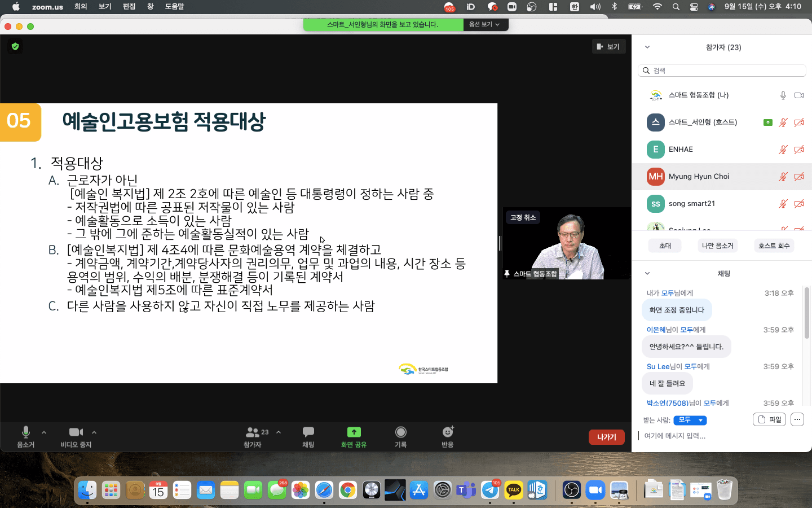
Task: Toggle muted microphone for ENHAE
Action: pos(783,150)
